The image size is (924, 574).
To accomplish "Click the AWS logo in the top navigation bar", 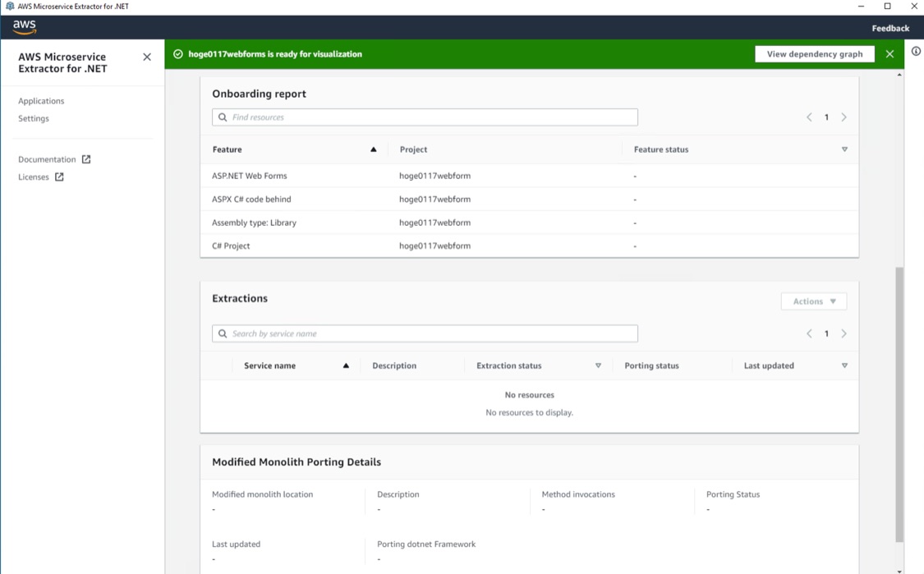I will click(x=24, y=26).
